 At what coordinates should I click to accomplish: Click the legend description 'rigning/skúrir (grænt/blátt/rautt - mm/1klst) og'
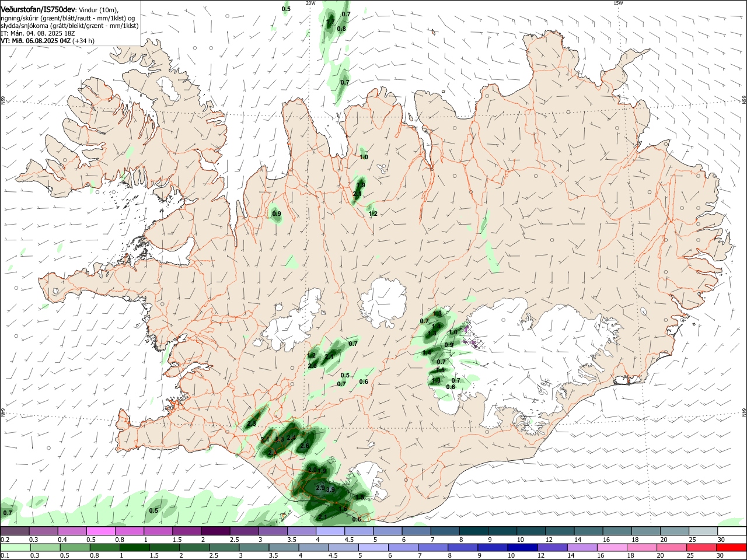(x=68, y=18)
